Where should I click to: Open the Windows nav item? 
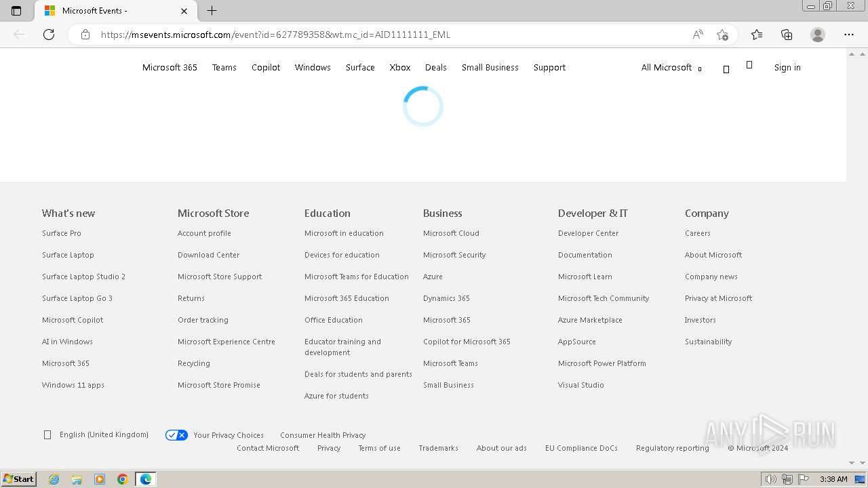tap(313, 67)
